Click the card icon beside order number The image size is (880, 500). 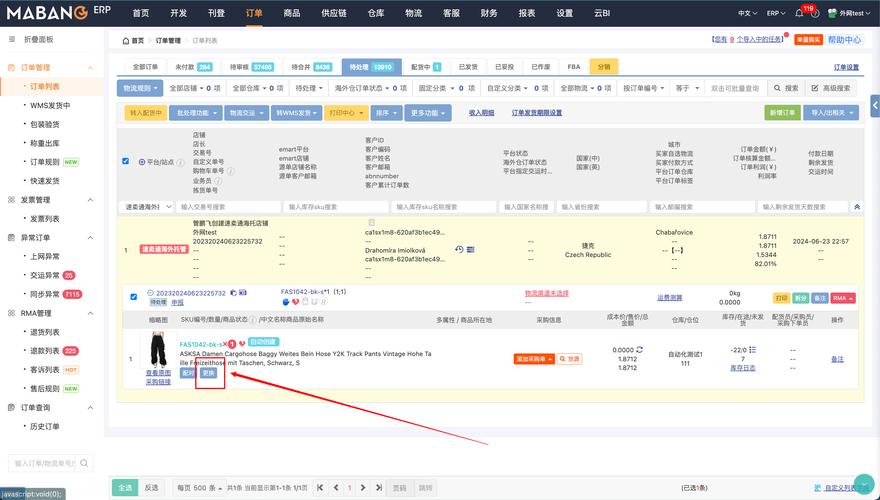(x=243, y=293)
